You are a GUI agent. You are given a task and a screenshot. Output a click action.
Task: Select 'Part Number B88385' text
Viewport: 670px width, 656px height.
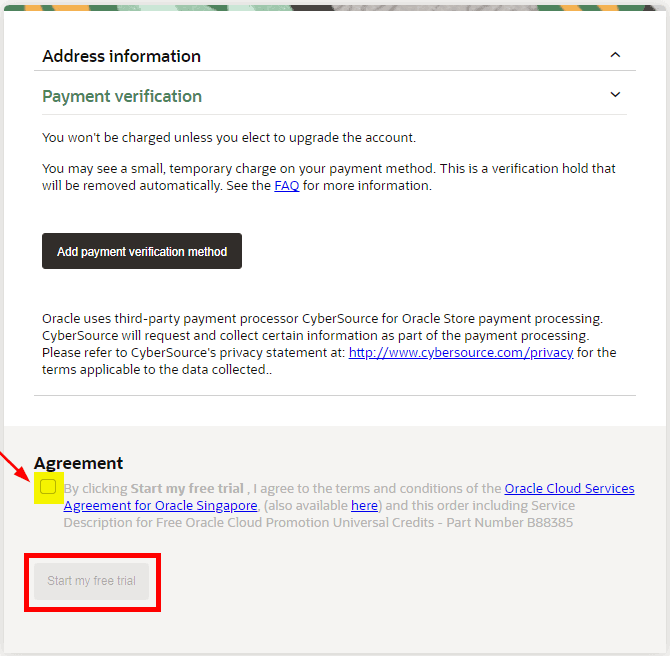coord(510,523)
